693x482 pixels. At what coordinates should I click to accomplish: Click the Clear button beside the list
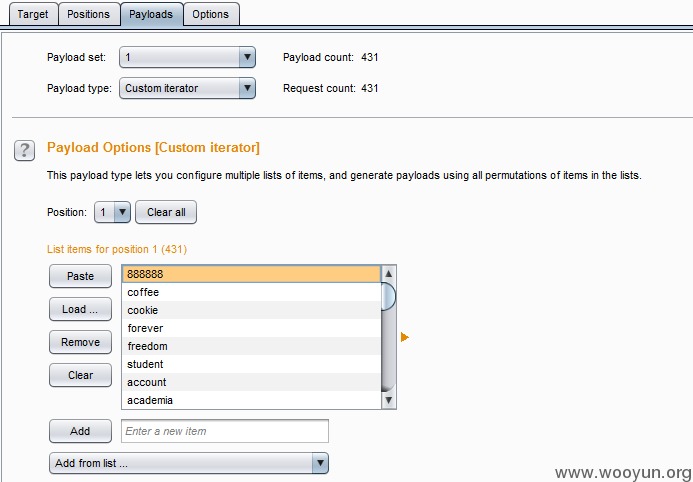80,375
